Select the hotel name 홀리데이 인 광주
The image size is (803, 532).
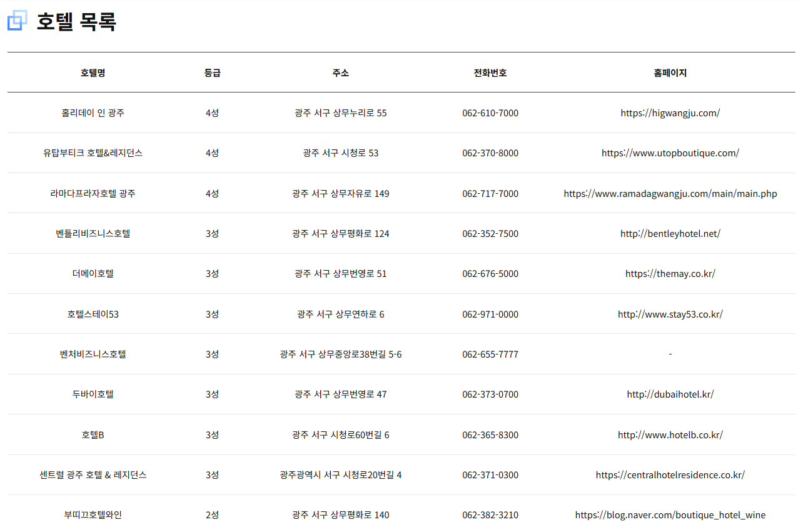[93, 113]
